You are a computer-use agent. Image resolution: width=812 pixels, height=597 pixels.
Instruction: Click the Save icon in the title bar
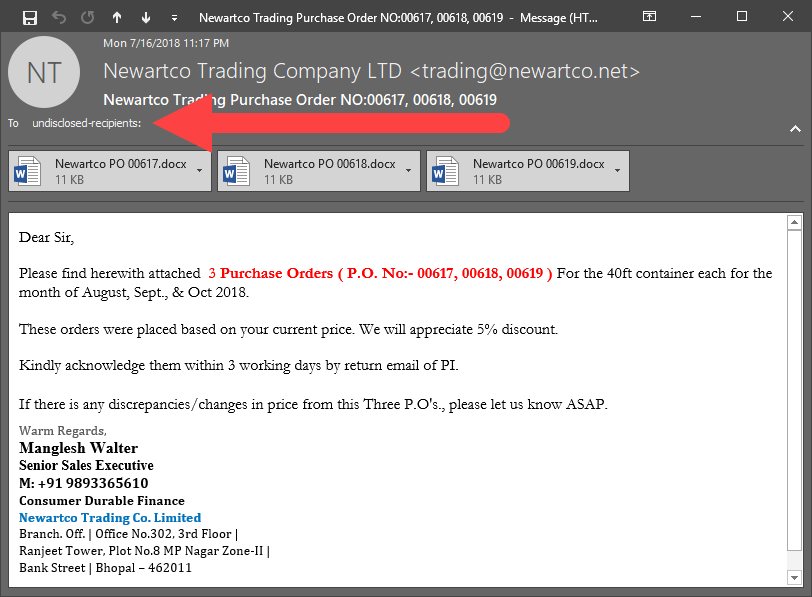tap(30, 18)
